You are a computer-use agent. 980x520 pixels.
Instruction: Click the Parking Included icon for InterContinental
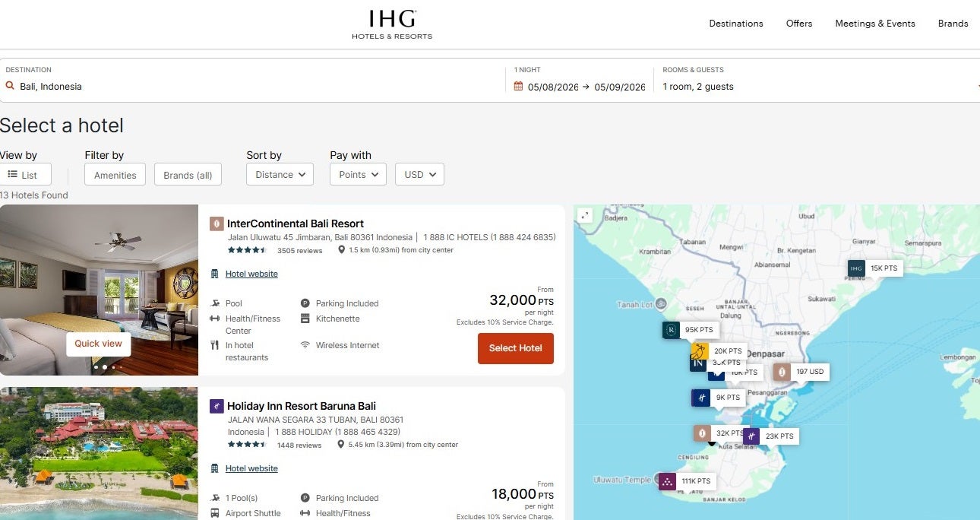(305, 303)
